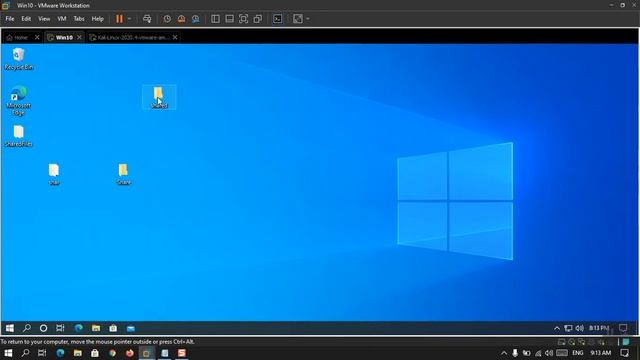Click the VMware network adapter status icon

pyautogui.click(x=581, y=342)
